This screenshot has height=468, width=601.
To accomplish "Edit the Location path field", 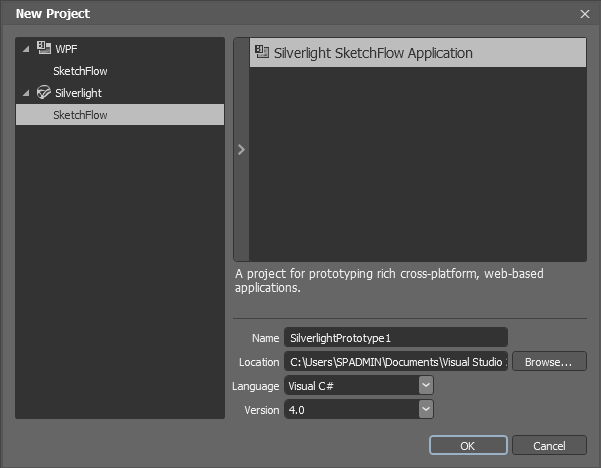I will tap(396, 362).
